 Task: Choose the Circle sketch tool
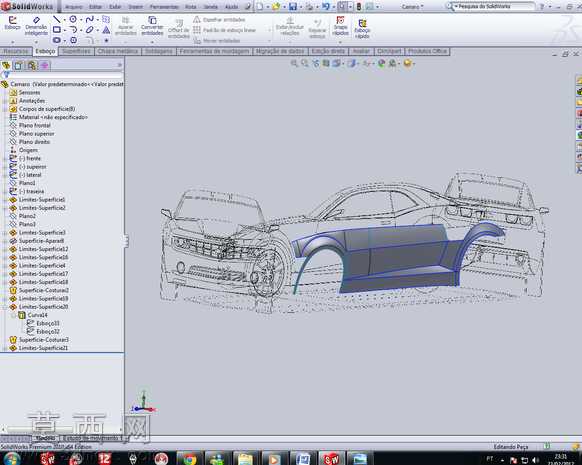(73, 19)
